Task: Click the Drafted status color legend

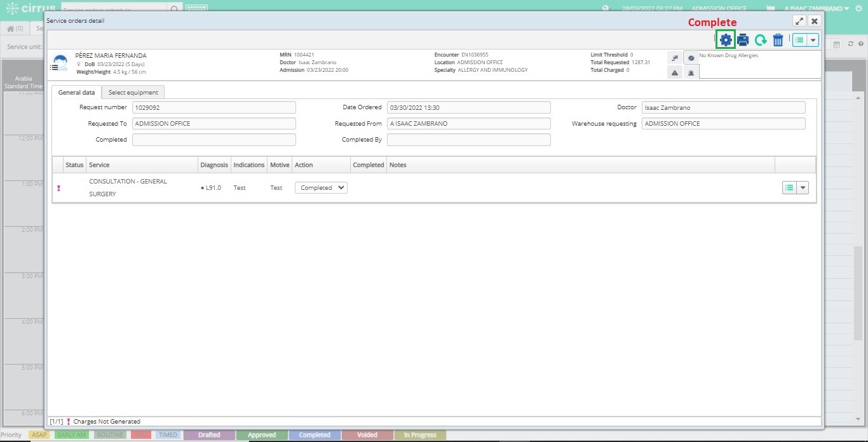Action: pos(209,435)
